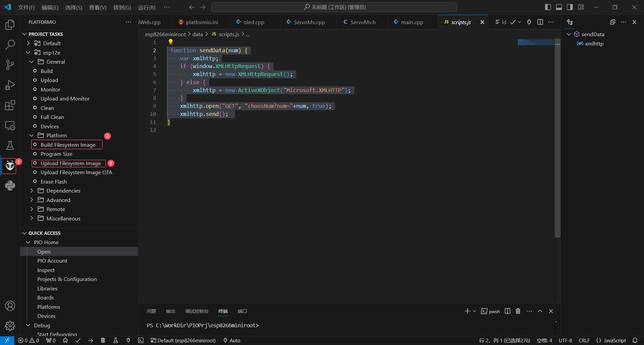Open the new terminal launch profile dropdown

point(474,311)
